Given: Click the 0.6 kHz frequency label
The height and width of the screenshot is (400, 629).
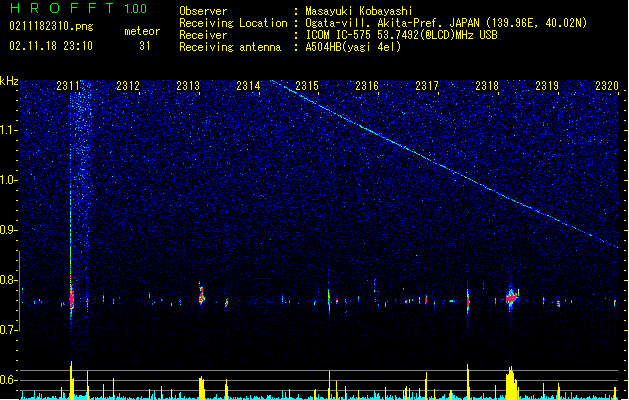Looking at the screenshot, I should point(9,380).
